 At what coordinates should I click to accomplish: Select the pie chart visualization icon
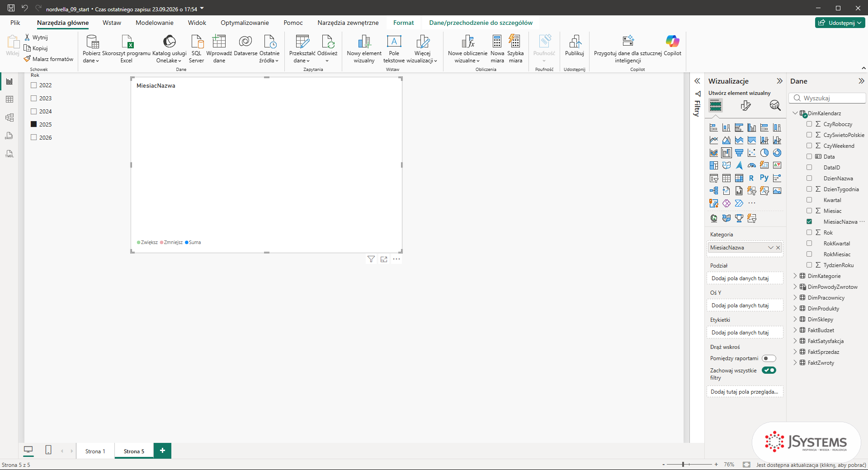[764, 153]
